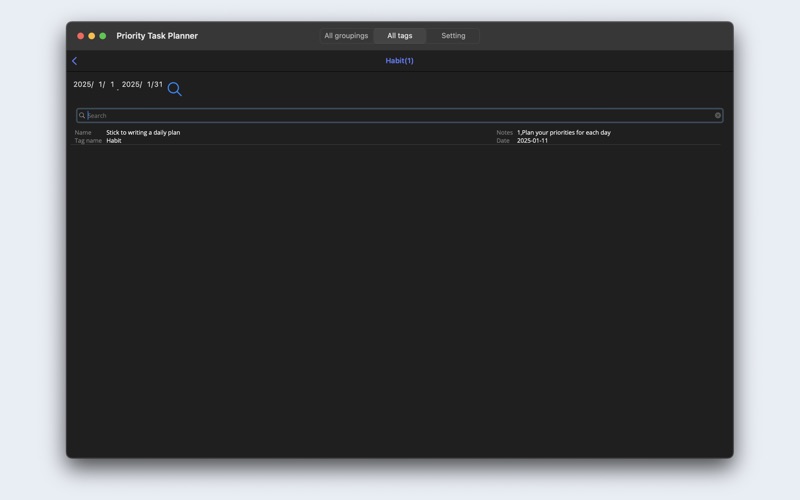Viewport: 800px width, 500px height.
Task: Focus the Search text field
Action: tap(399, 115)
